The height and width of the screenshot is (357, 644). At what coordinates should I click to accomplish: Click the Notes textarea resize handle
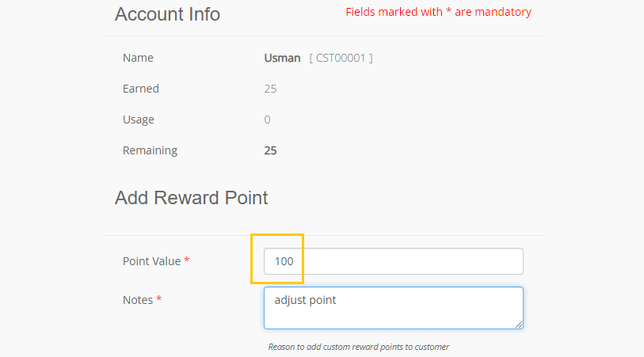click(519, 324)
